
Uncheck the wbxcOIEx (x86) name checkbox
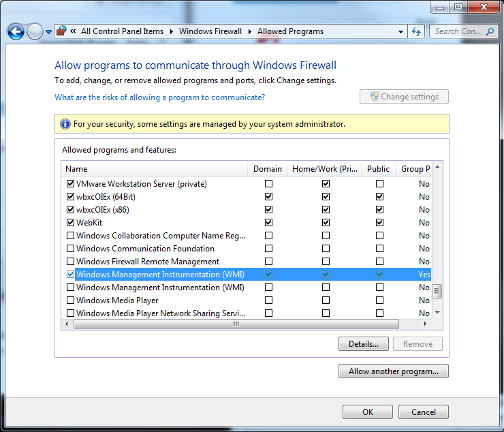pyautogui.click(x=70, y=210)
